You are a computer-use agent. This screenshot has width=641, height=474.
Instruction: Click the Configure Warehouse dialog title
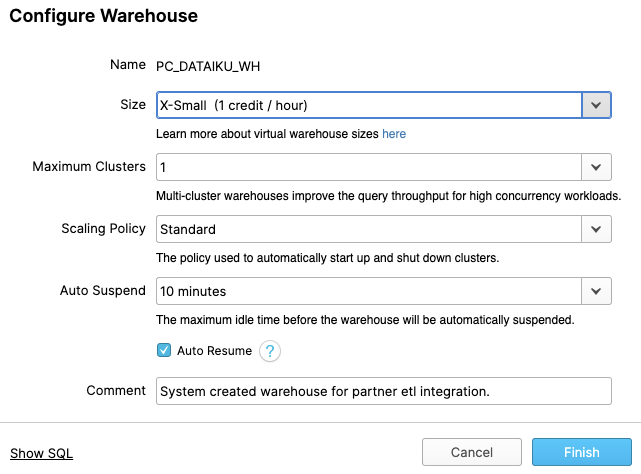click(104, 16)
